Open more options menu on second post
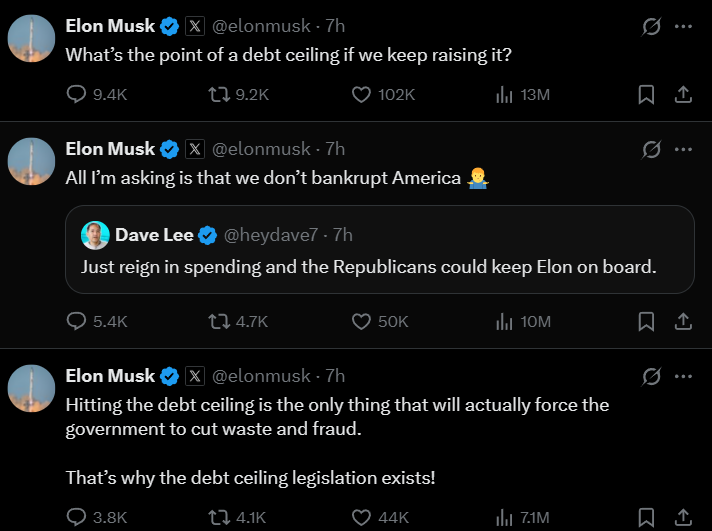 tap(684, 149)
